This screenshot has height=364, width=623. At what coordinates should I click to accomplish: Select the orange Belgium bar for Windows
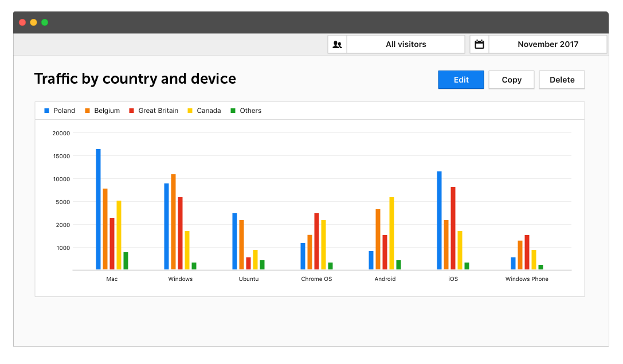(173, 222)
